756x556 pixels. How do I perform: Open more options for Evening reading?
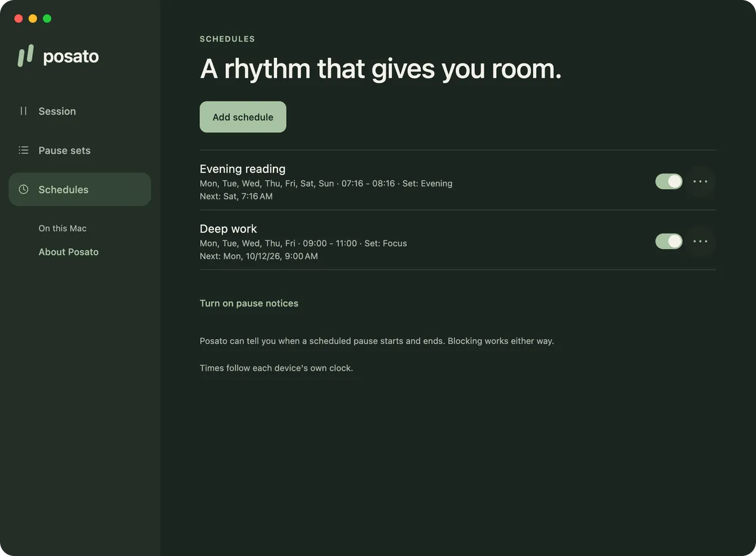coord(700,182)
